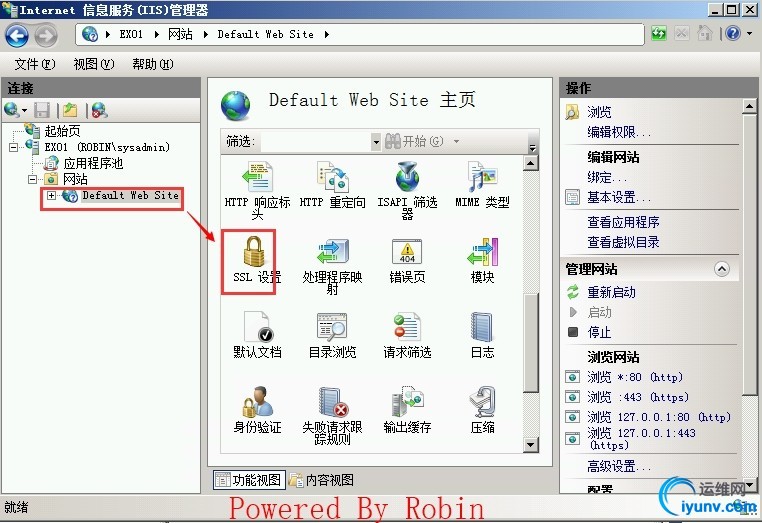
Task: Open the 开始(G) dropdown arrow
Action: click(x=456, y=141)
